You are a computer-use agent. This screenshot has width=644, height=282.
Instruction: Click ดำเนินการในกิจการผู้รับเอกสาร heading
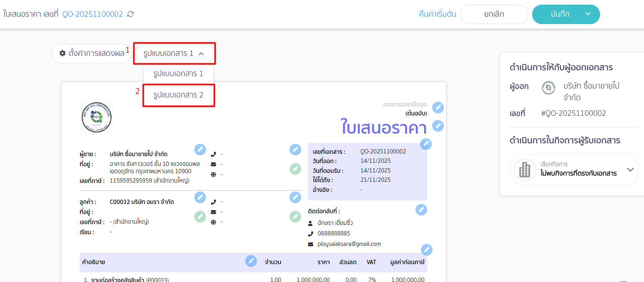click(x=565, y=140)
